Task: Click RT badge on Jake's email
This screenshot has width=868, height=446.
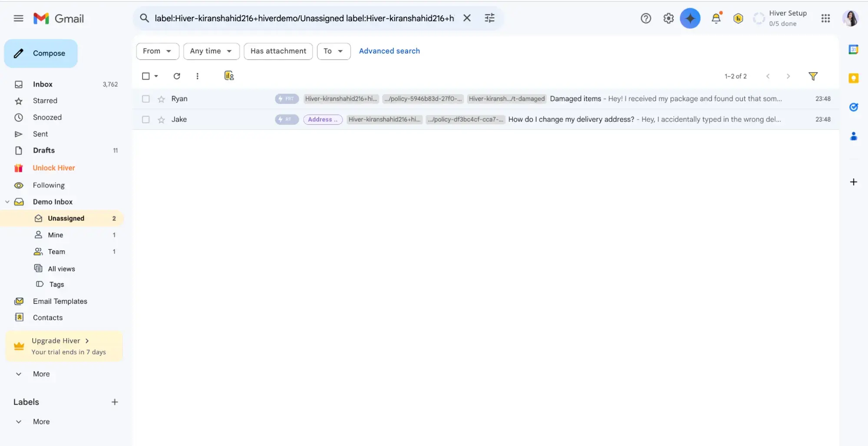Action: (287, 120)
